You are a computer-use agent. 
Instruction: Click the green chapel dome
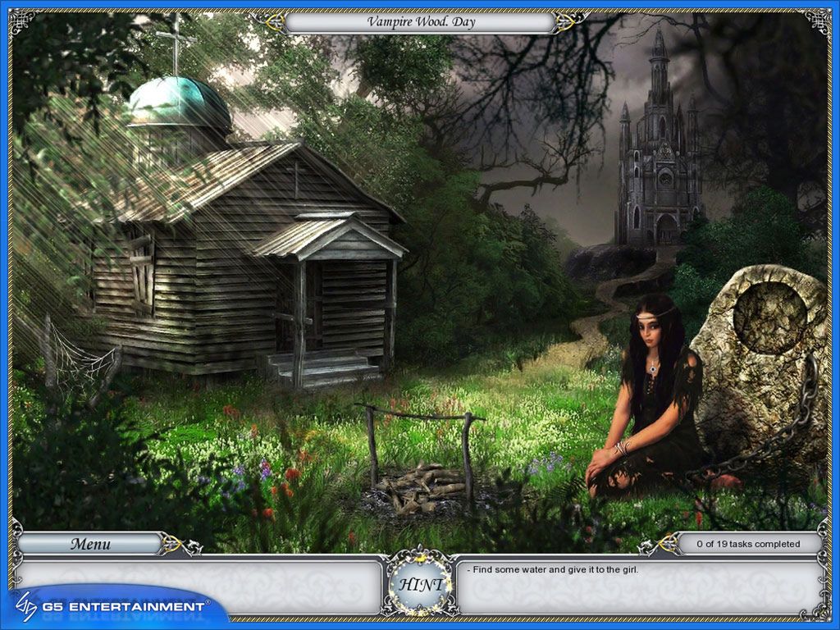pos(180,104)
